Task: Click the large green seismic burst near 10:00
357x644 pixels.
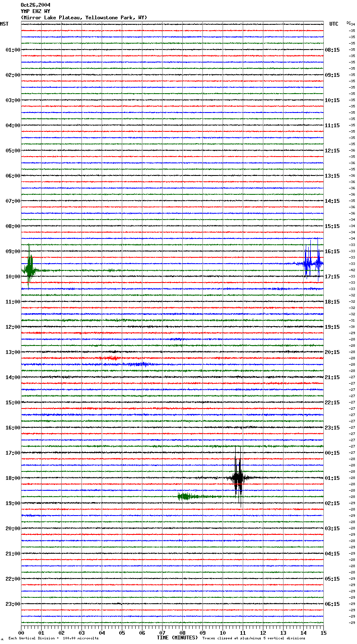Action: tap(29, 267)
